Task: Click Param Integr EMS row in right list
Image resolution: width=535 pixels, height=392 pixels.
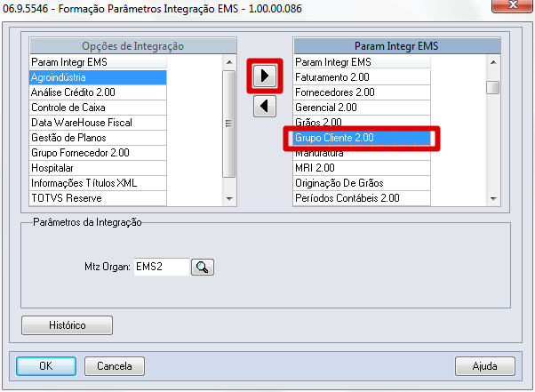Action: [x=362, y=62]
